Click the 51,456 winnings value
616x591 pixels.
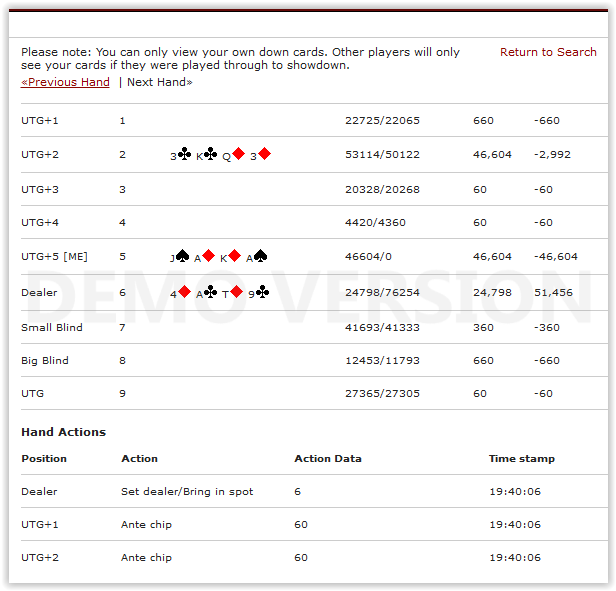coord(554,293)
